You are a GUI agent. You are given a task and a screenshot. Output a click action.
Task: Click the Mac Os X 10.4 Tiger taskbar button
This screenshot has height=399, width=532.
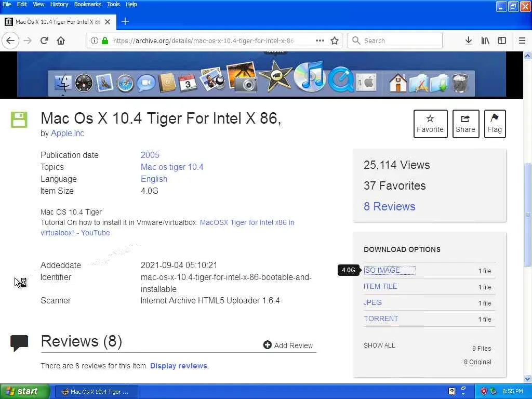tap(96, 392)
